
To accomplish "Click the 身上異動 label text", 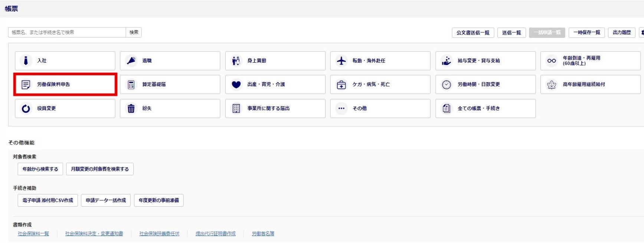I will coord(257,60).
